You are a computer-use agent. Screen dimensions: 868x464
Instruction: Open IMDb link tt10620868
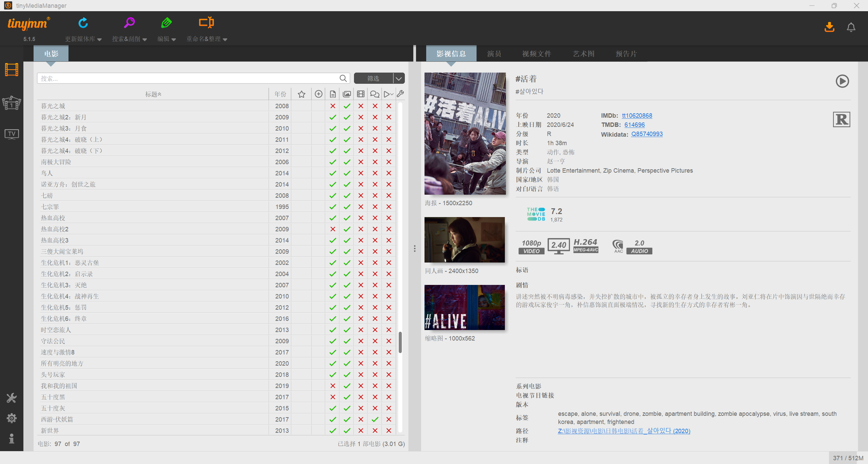(x=637, y=116)
